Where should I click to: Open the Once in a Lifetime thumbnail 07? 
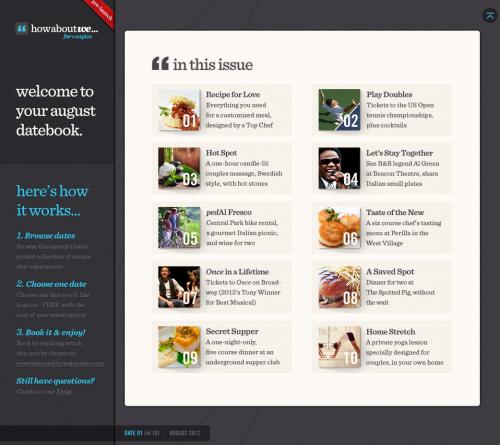coord(179,287)
